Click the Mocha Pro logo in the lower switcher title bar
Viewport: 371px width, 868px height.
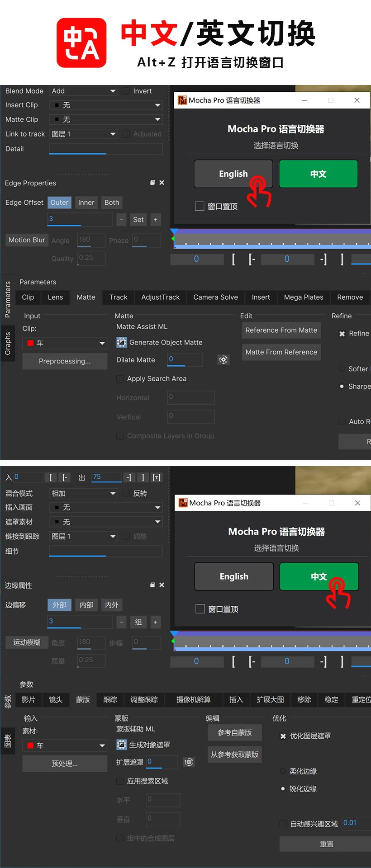pyautogui.click(x=183, y=503)
